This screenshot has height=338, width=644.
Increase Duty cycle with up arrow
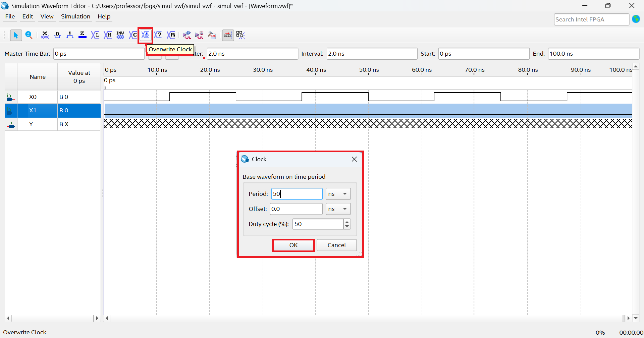coord(347,221)
